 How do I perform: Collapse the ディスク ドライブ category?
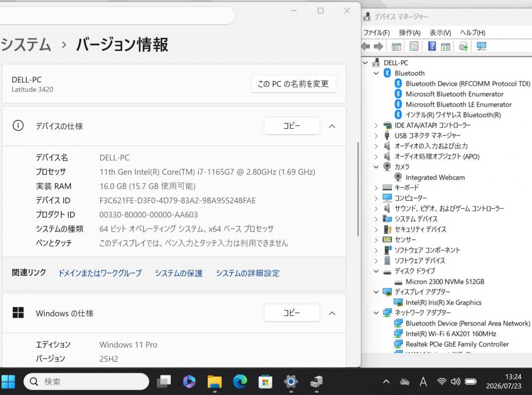[x=376, y=271]
